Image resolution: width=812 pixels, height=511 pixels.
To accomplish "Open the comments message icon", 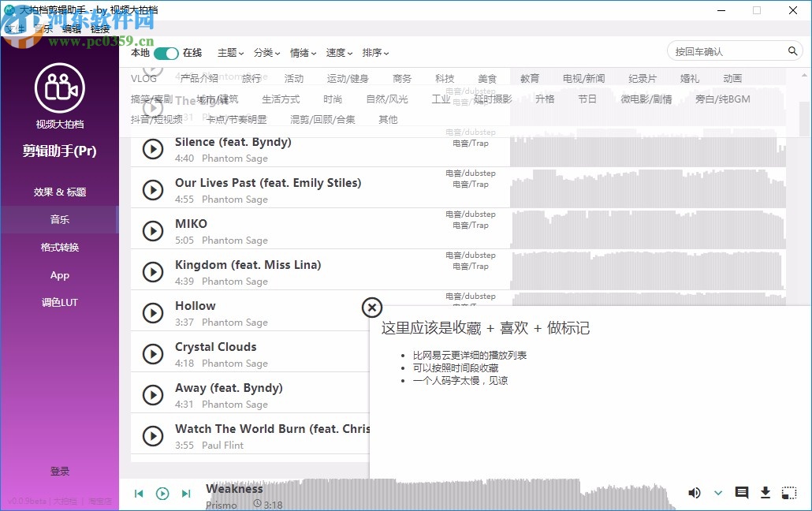I will tap(742, 493).
